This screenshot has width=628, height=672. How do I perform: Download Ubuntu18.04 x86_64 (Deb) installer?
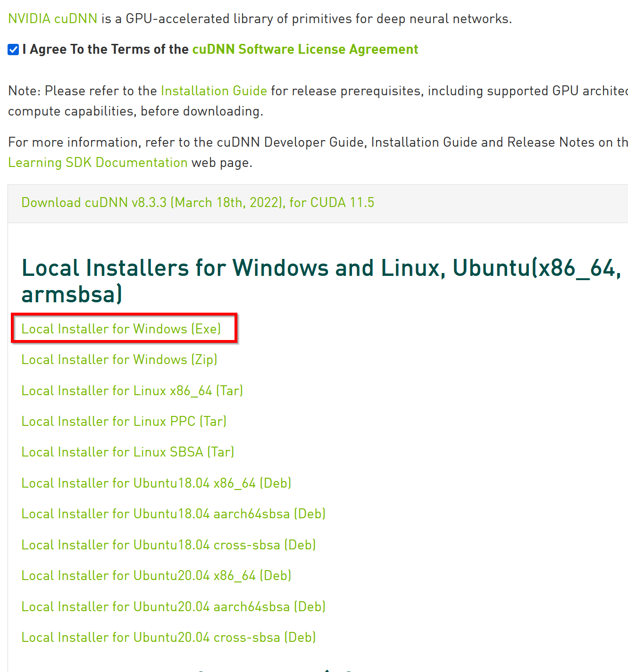click(x=156, y=483)
